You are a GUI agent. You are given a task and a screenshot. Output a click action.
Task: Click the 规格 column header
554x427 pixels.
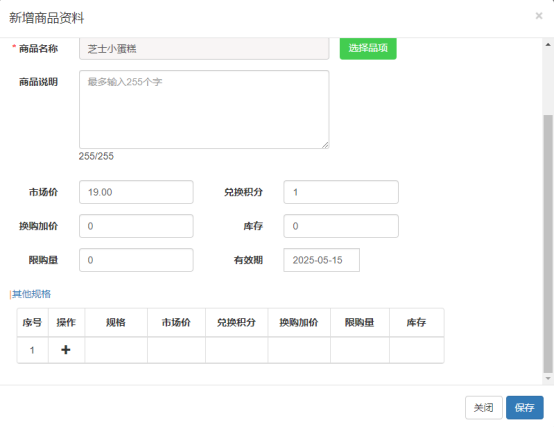116,322
